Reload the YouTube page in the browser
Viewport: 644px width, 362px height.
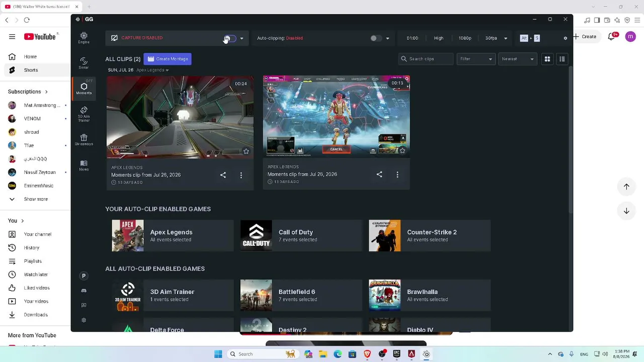point(27,20)
